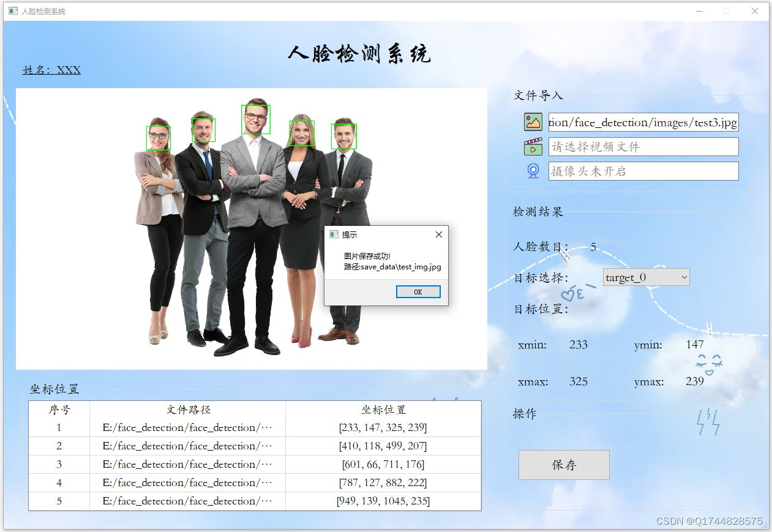The image size is (772, 532).
Task: Click the image path field showing test3.jpg
Action: (x=643, y=122)
